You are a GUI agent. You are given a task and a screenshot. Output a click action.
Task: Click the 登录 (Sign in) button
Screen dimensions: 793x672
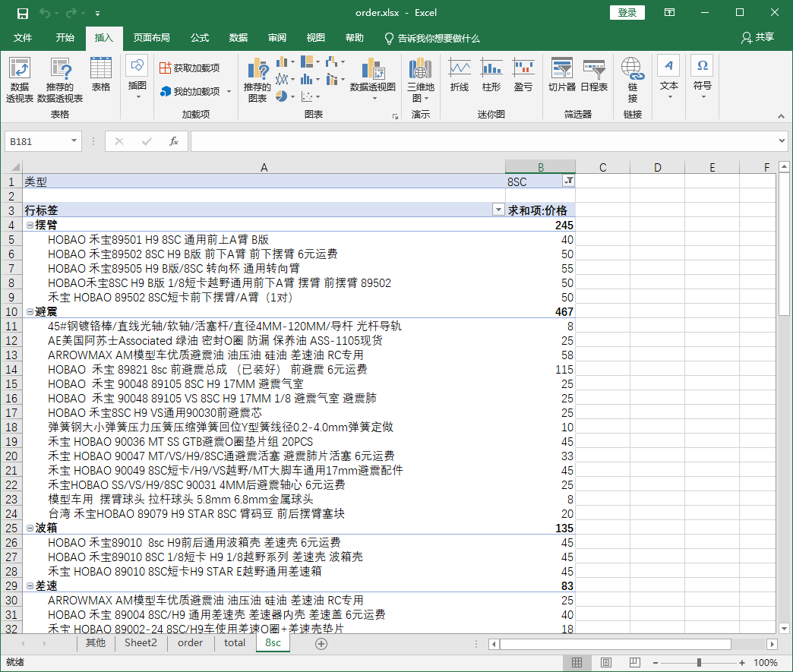point(627,13)
